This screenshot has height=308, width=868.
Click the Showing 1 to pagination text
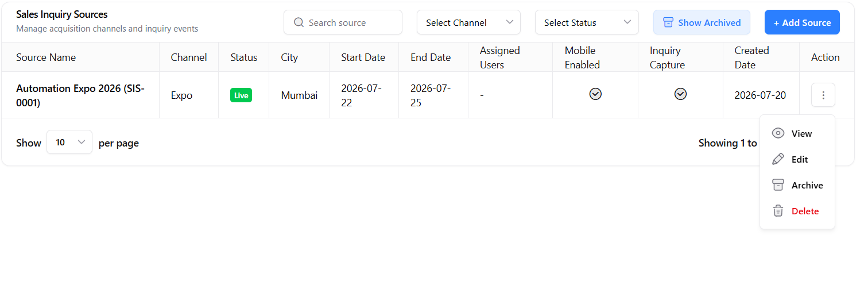tap(727, 143)
